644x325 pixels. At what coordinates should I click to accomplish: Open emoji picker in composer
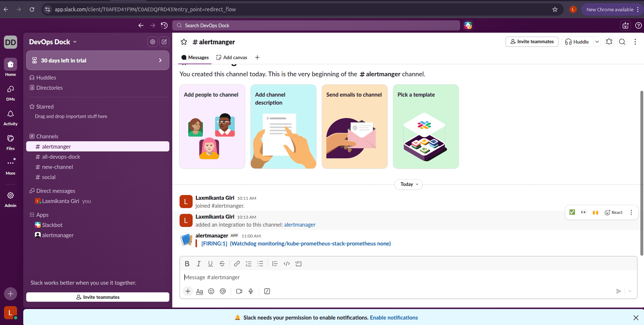pos(211,291)
